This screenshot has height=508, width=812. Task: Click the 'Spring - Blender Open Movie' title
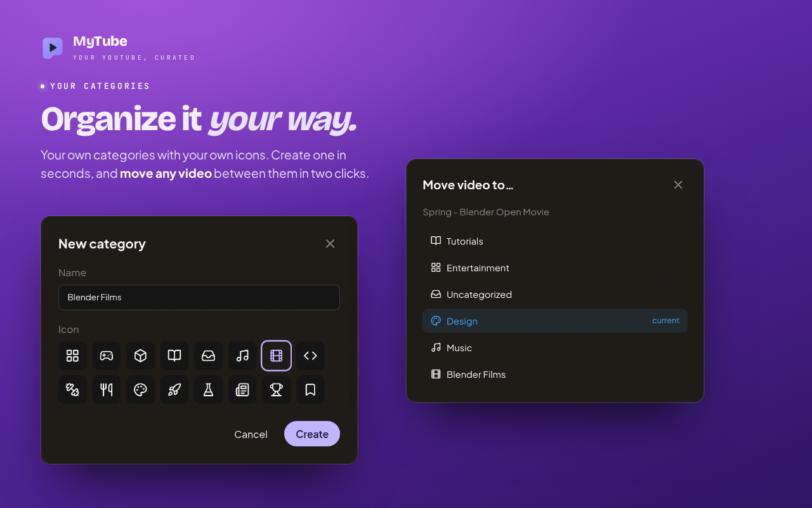pyautogui.click(x=486, y=212)
